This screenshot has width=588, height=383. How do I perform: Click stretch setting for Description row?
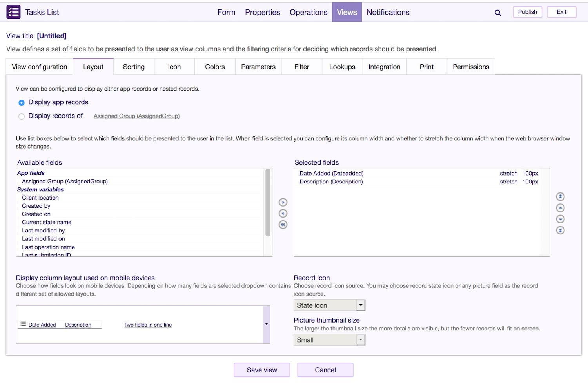coord(509,182)
